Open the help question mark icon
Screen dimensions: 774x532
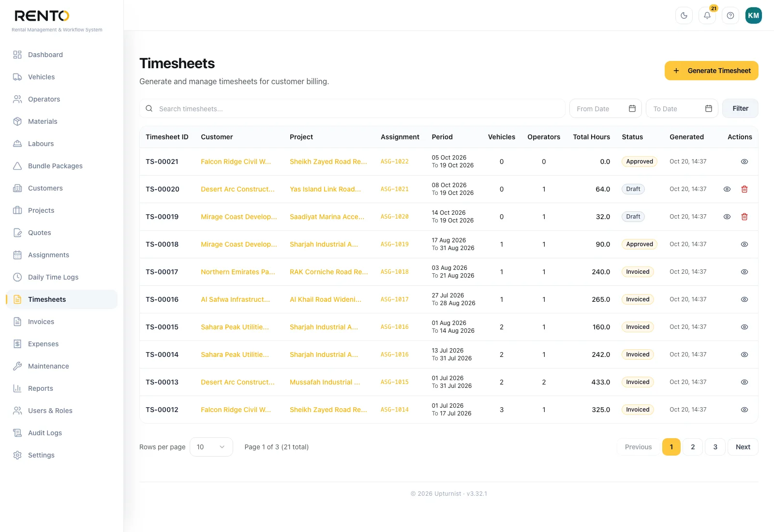point(730,15)
